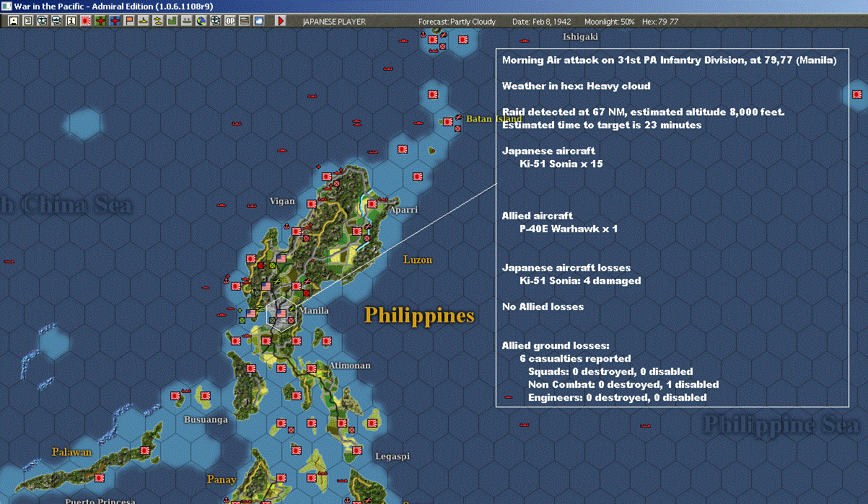This screenshot has width=868, height=504.
Task: Click the Vigan city label
Action: [x=282, y=201]
